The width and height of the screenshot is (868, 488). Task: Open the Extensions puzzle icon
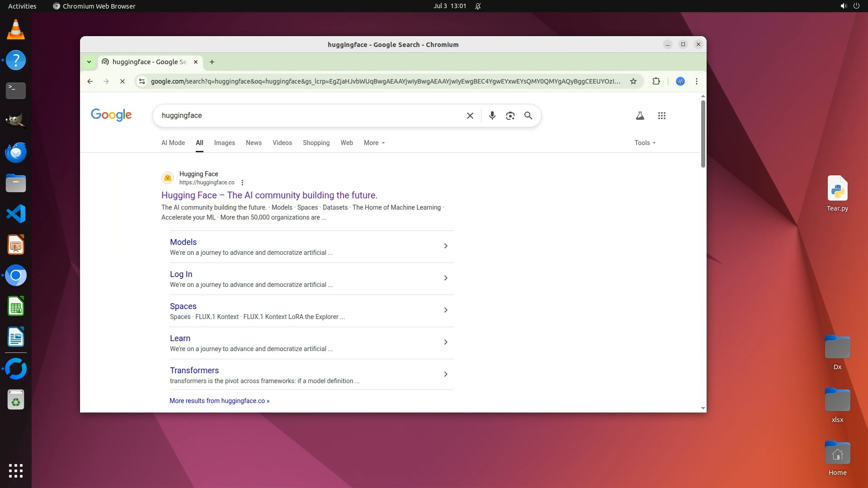coord(656,81)
